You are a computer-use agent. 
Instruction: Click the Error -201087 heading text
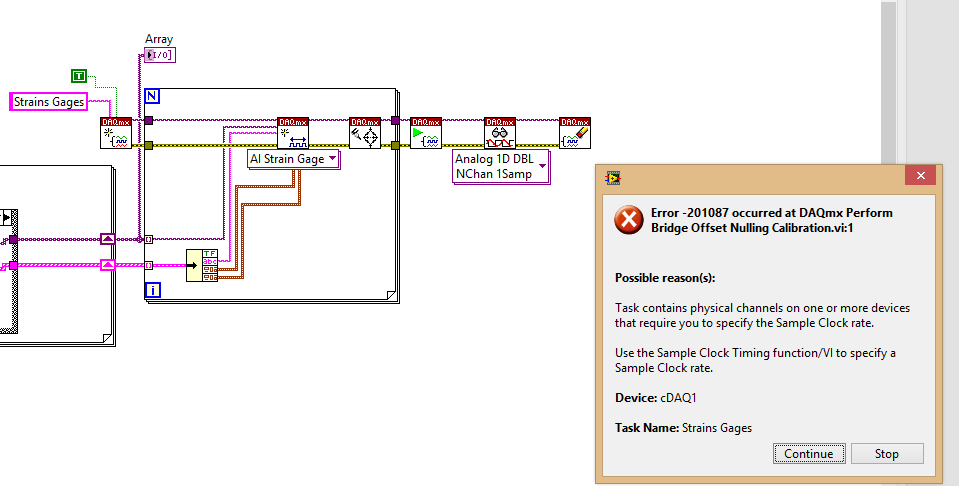(772, 220)
